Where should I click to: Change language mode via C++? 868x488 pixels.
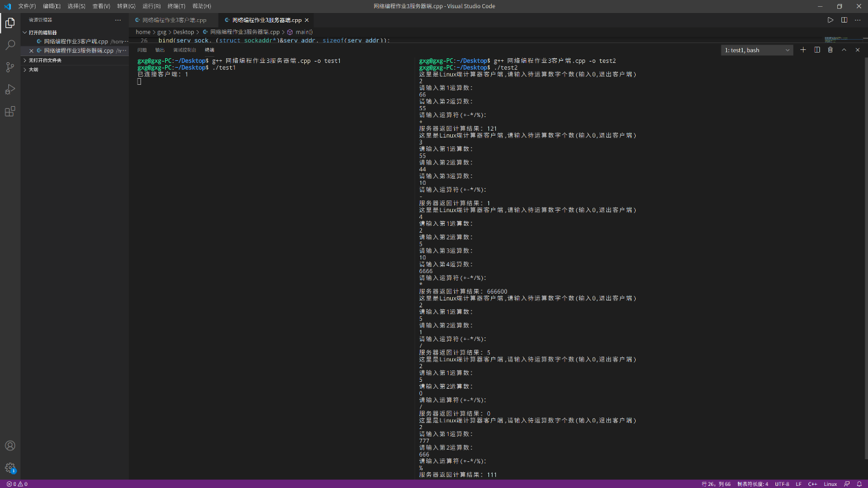click(x=813, y=484)
